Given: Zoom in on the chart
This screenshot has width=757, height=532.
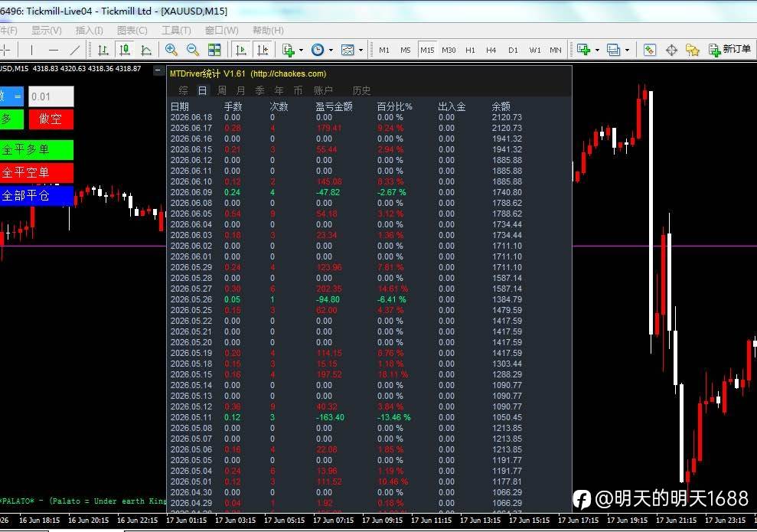Looking at the screenshot, I should pyautogui.click(x=171, y=50).
